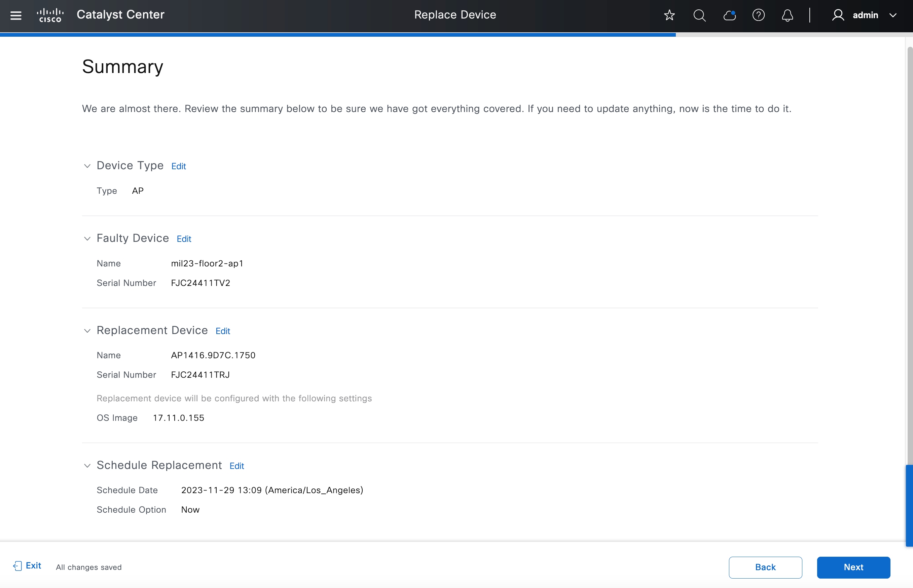913x588 pixels.
Task: Click the cloud status icon
Action: (729, 15)
